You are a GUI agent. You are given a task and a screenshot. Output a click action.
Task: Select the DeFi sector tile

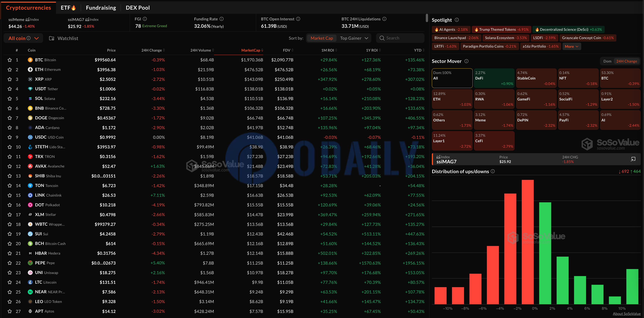494,78
